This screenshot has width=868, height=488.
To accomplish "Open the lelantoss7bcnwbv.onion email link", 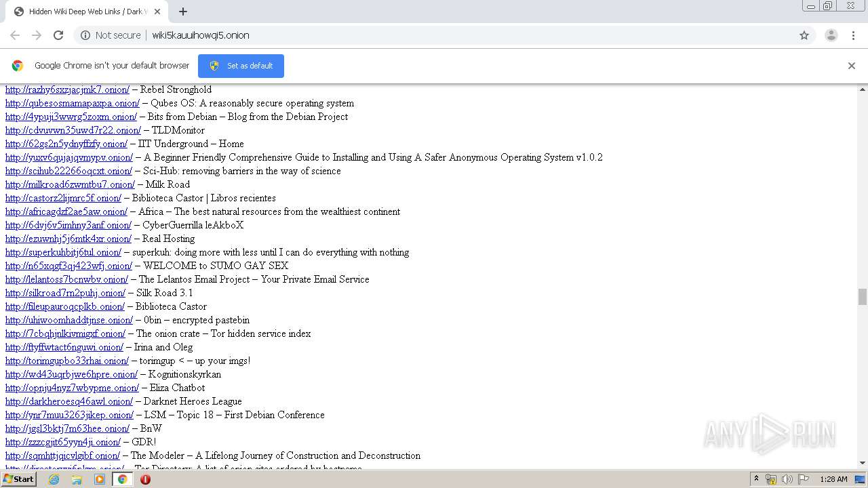I will point(66,279).
